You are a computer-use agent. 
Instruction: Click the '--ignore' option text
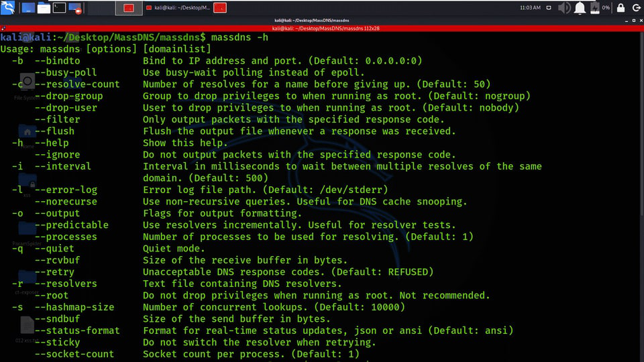57,155
